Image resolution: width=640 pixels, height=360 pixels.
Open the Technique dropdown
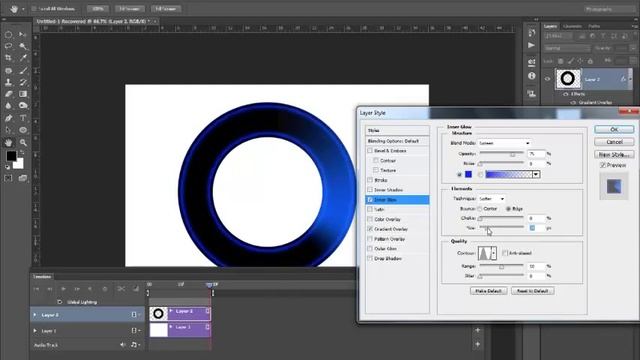[492, 199]
